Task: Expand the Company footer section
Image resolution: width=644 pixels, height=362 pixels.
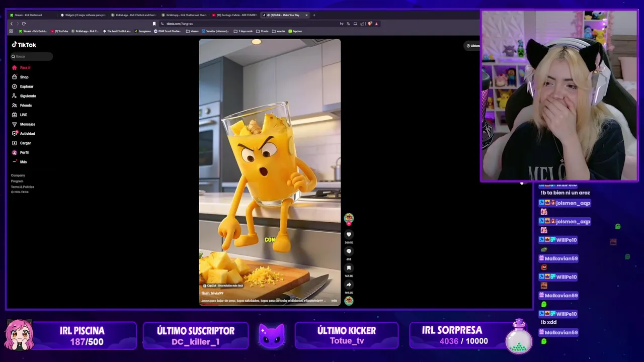Action: tap(18, 175)
